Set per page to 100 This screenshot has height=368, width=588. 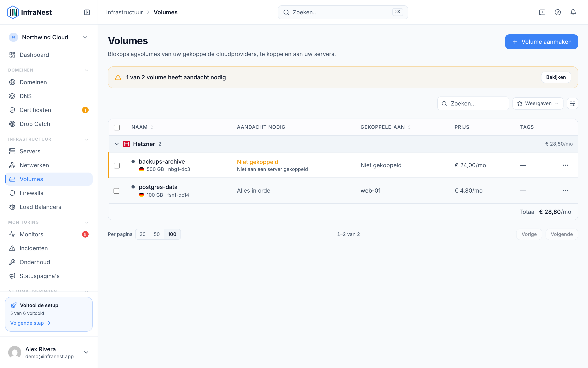point(172,234)
